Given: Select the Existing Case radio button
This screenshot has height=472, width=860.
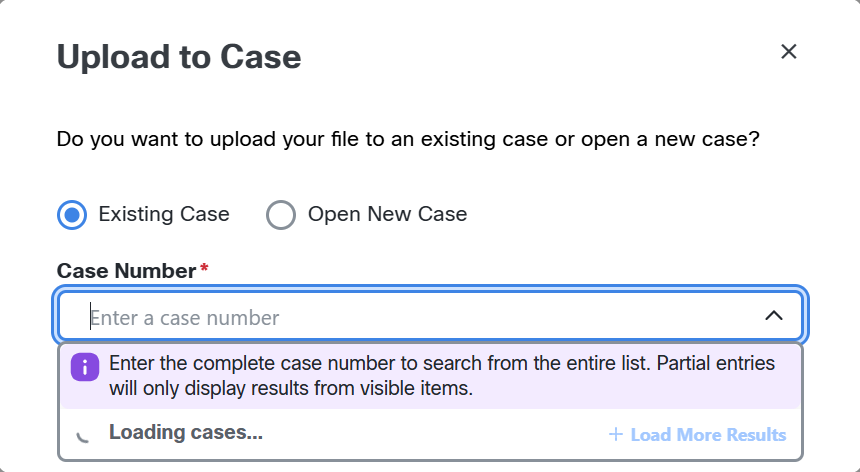Looking at the screenshot, I should point(72,214).
